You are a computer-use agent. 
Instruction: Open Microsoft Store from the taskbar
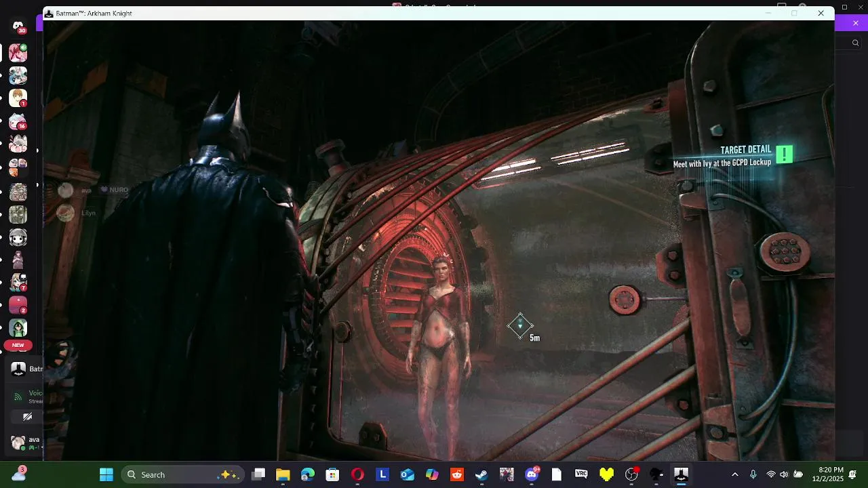(x=332, y=474)
